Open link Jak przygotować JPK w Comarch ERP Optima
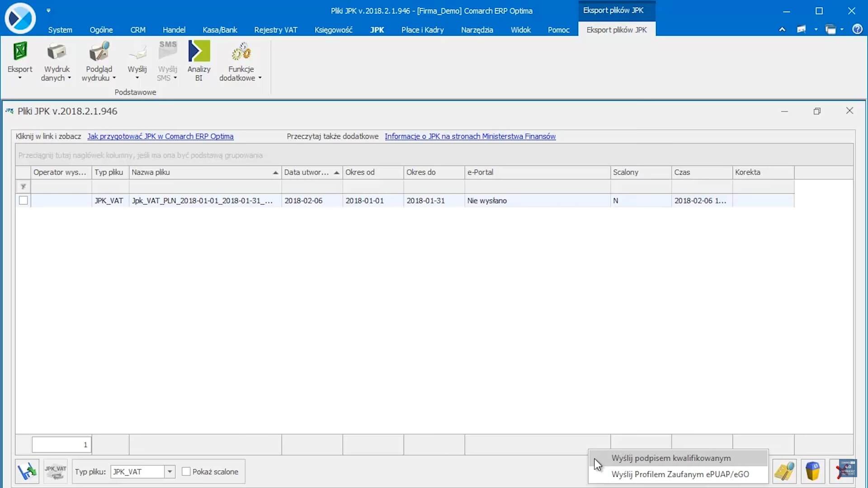The height and width of the screenshot is (488, 868). pyautogui.click(x=160, y=136)
